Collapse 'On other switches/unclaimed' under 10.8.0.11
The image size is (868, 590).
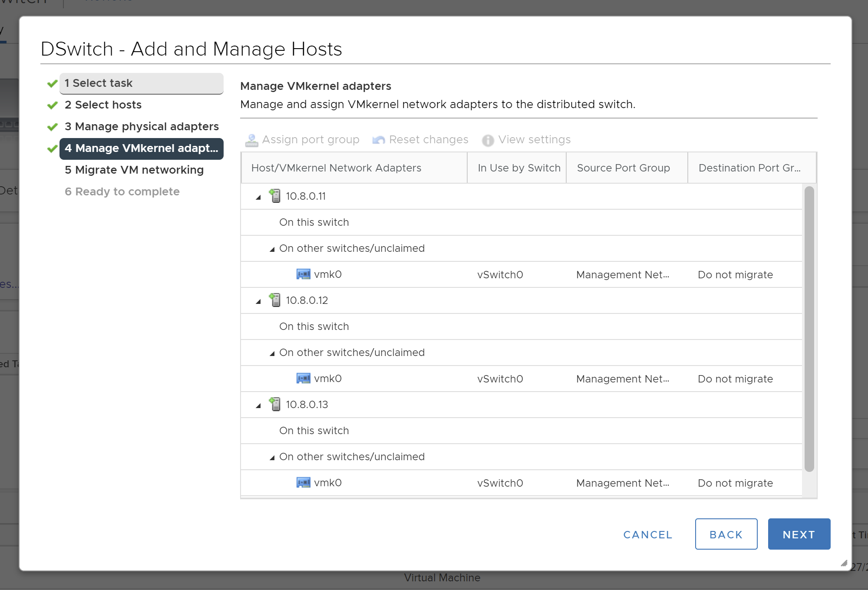272,249
